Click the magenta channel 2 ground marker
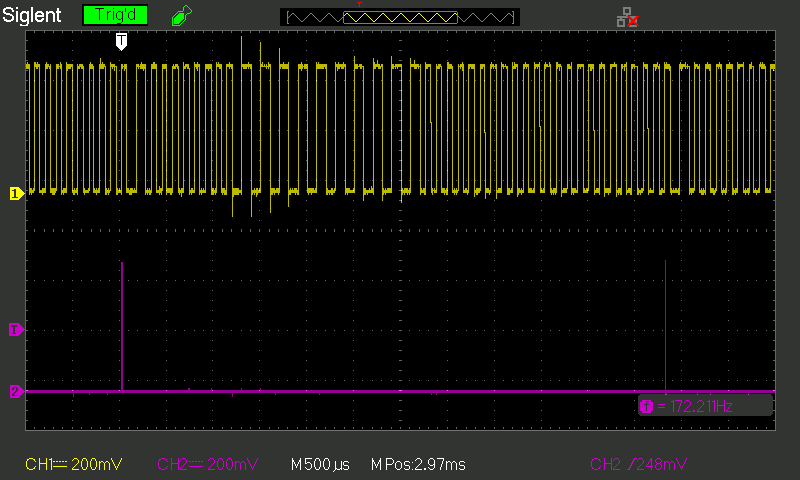The height and width of the screenshot is (480, 800). coord(16,392)
